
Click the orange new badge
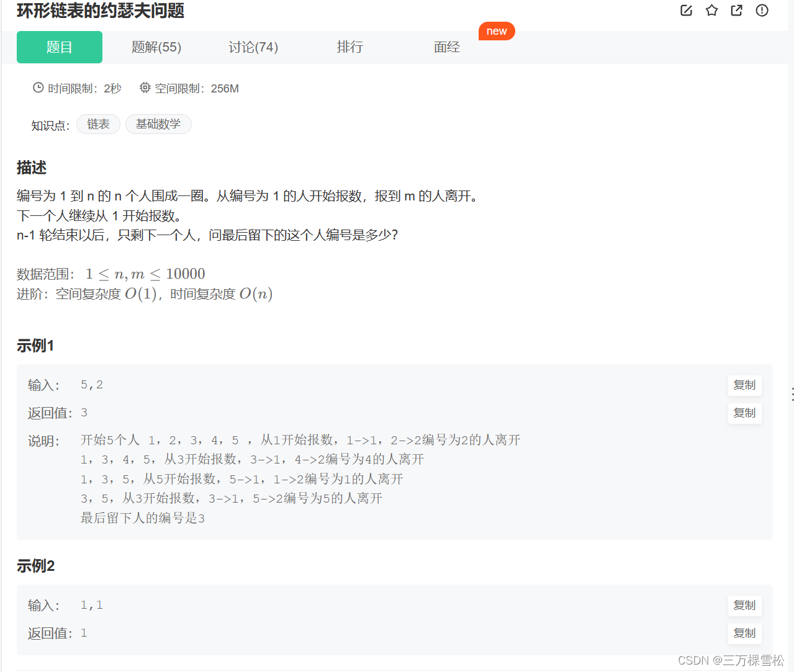click(497, 31)
